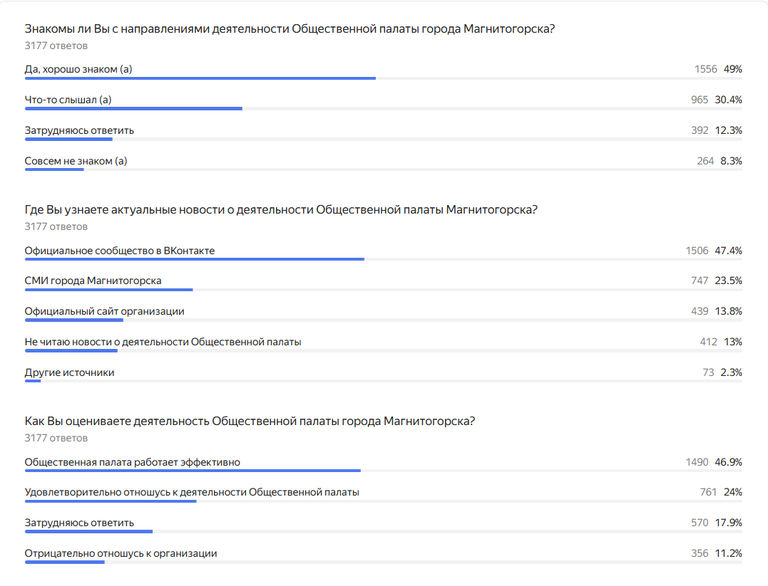
Task: Select the "Что-то слышал (а)" answer row
Action: pyautogui.click(x=68, y=100)
